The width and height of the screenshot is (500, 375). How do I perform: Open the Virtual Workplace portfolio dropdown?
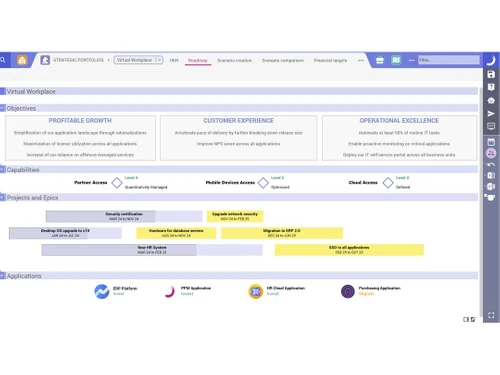point(138,60)
